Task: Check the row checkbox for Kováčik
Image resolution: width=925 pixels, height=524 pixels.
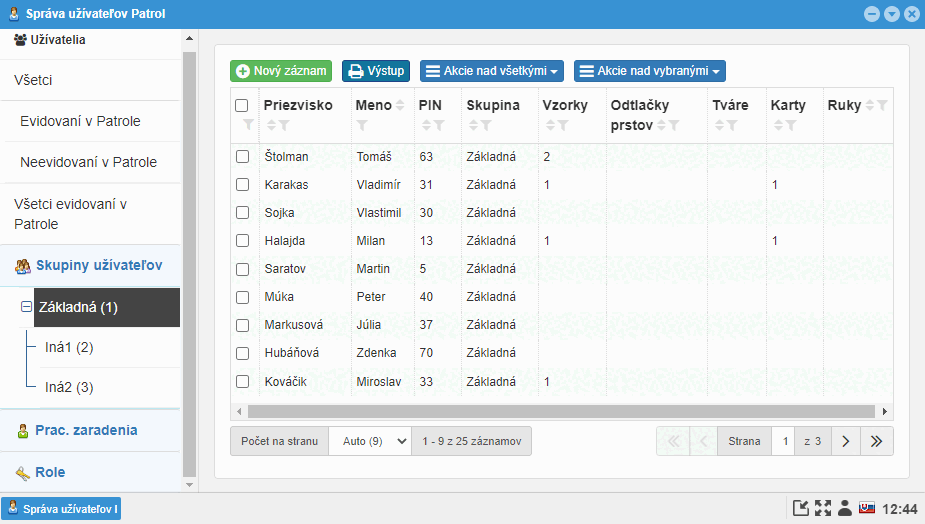Action: (x=242, y=382)
